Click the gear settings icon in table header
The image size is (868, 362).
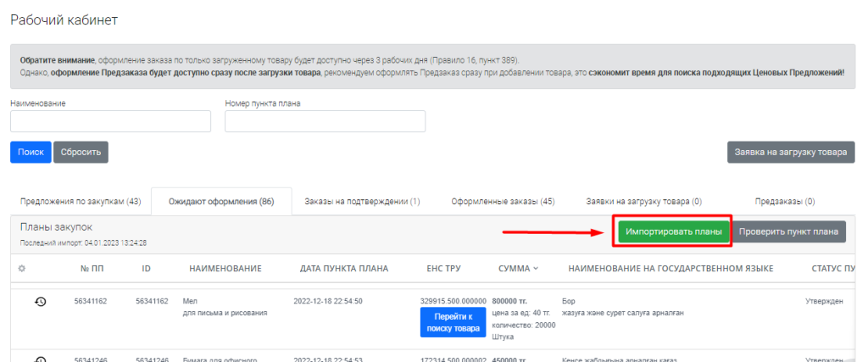22,269
